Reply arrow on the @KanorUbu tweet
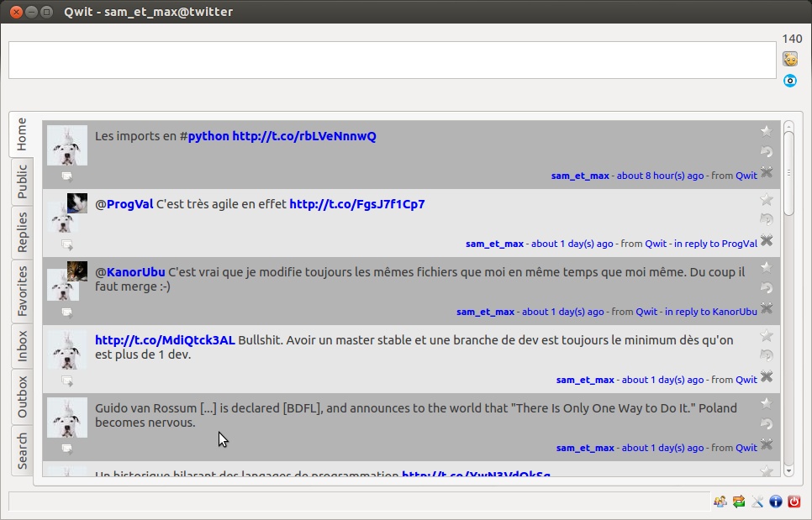This screenshot has height=520, width=812. pos(767,287)
